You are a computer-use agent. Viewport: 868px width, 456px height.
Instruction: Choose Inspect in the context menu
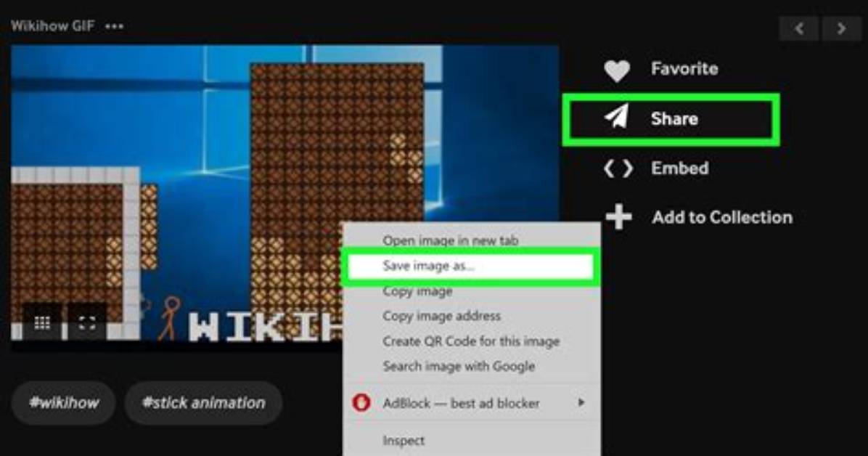pyautogui.click(x=471, y=441)
